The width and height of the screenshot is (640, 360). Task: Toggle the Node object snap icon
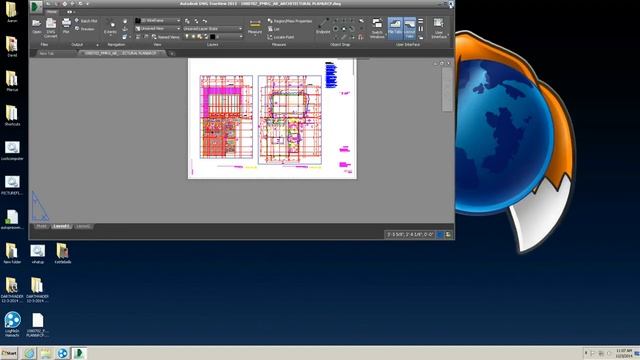344,29
